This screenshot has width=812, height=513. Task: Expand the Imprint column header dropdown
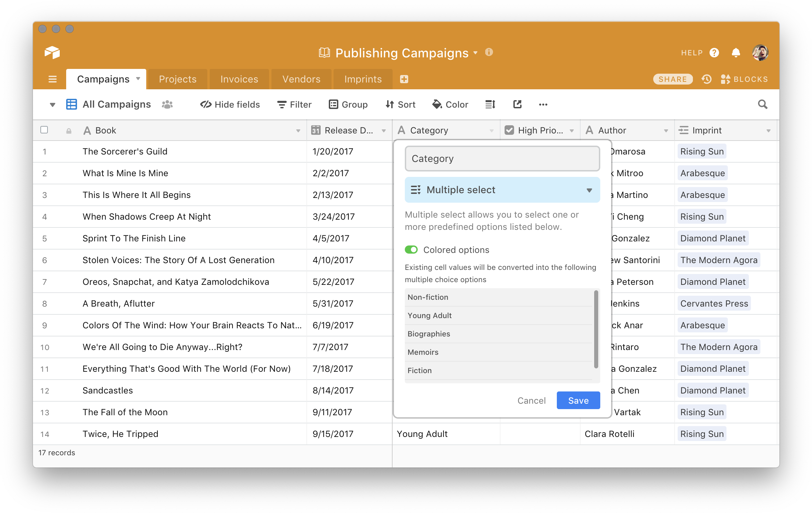point(768,131)
